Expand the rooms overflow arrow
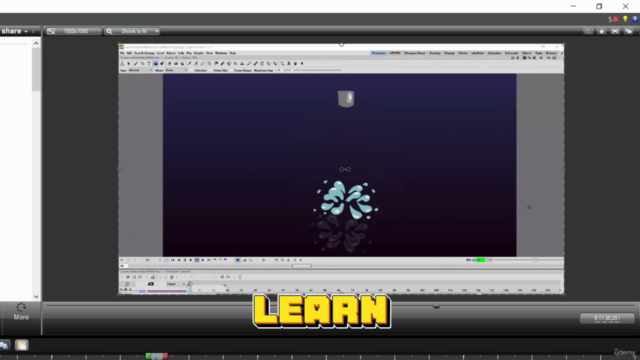 pos(562,53)
